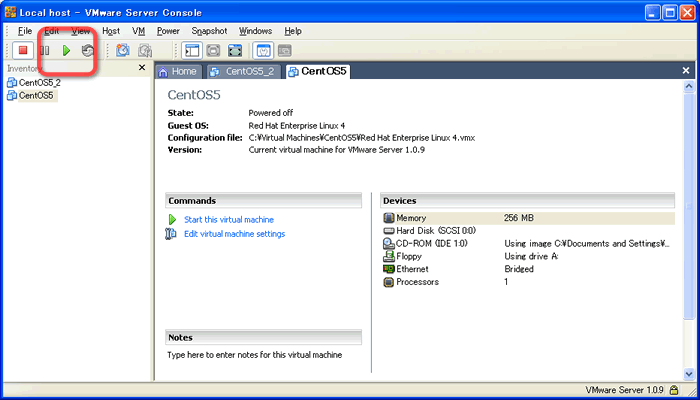Click the Commands section header
700x400 pixels.
(263, 201)
